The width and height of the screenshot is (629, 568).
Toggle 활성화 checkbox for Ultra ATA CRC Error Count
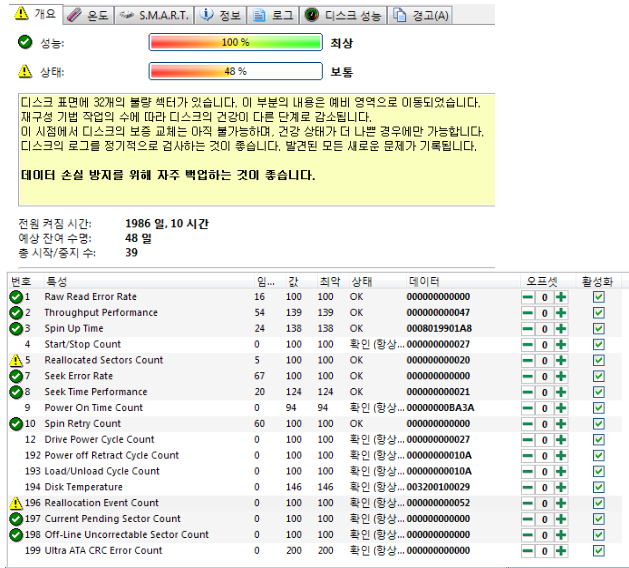click(x=599, y=551)
